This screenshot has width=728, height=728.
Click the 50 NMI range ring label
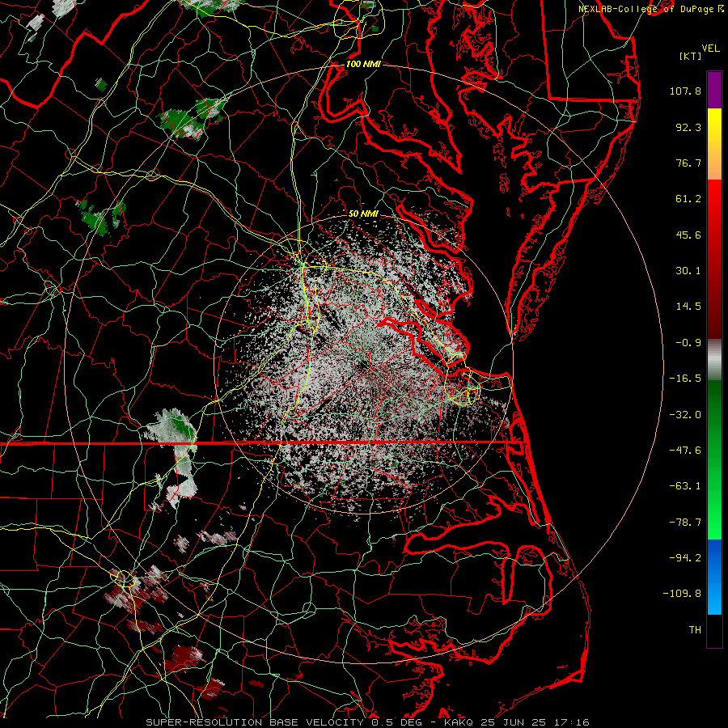click(363, 214)
